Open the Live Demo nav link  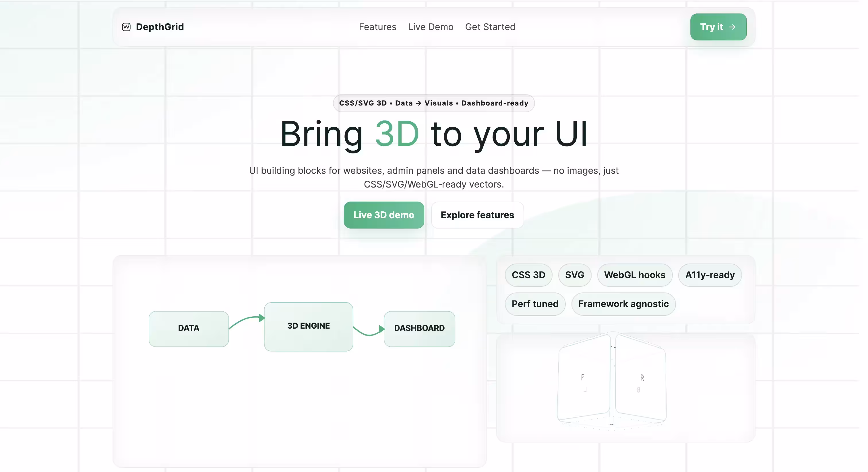pos(431,27)
